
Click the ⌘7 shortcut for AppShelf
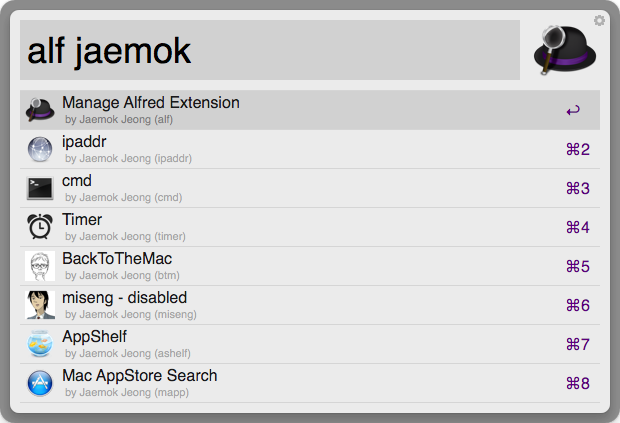coord(578,345)
